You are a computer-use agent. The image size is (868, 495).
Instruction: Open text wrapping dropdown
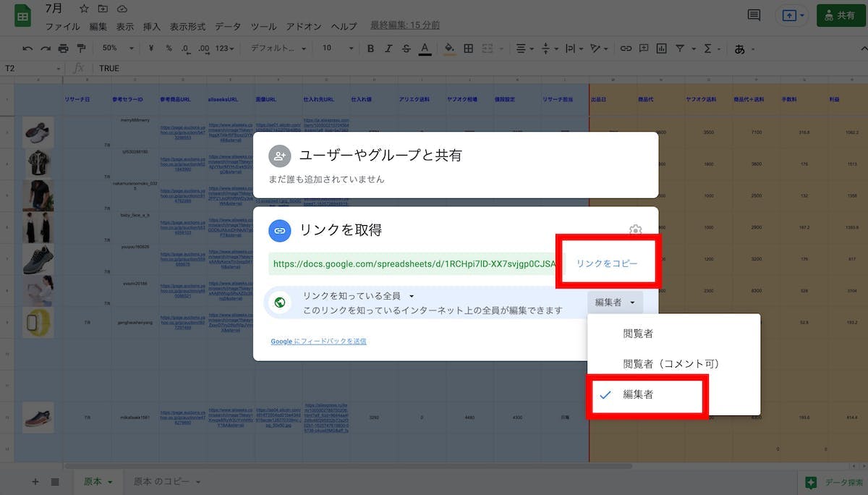coord(574,48)
